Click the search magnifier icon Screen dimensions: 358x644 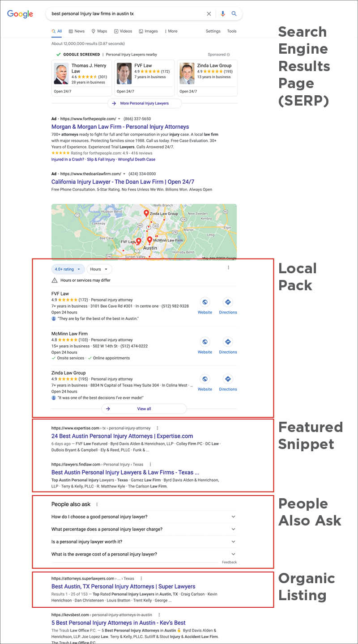pyautogui.click(x=234, y=14)
